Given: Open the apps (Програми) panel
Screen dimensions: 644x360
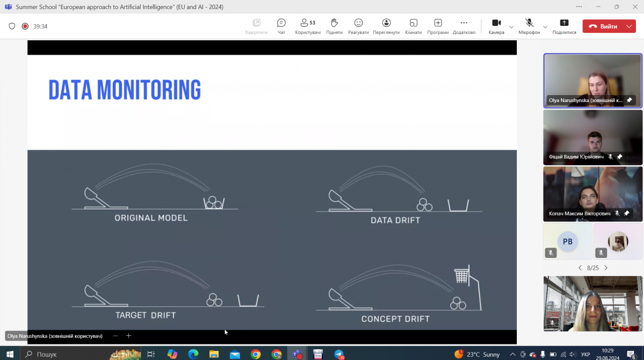Looking at the screenshot, I should [x=438, y=26].
